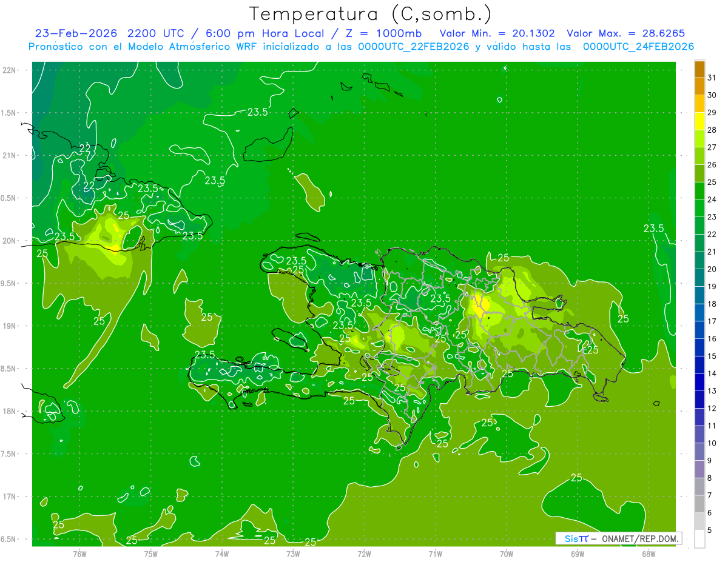728x562 pixels.
Task: Click the legend value 28
Action: point(712,130)
